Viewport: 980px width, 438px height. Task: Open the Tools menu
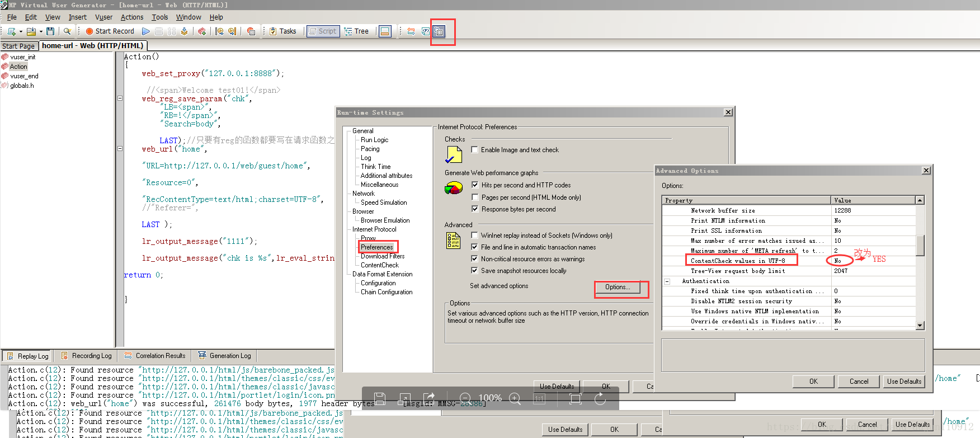(160, 17)
